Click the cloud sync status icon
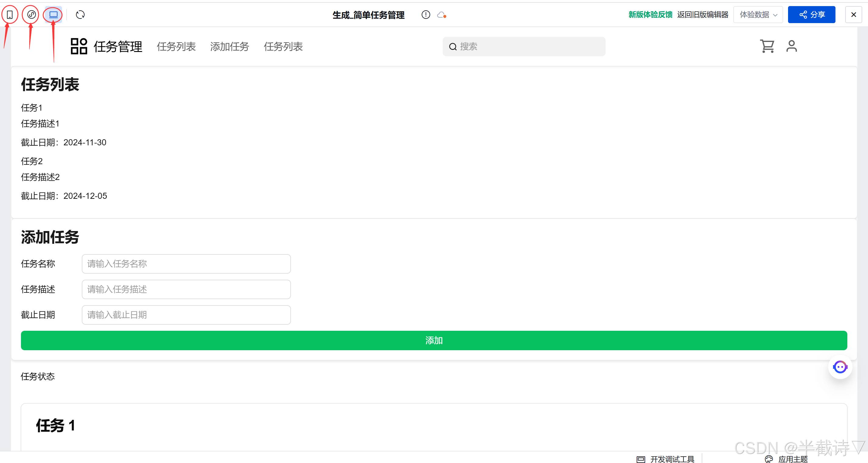 tap(441, 15)
